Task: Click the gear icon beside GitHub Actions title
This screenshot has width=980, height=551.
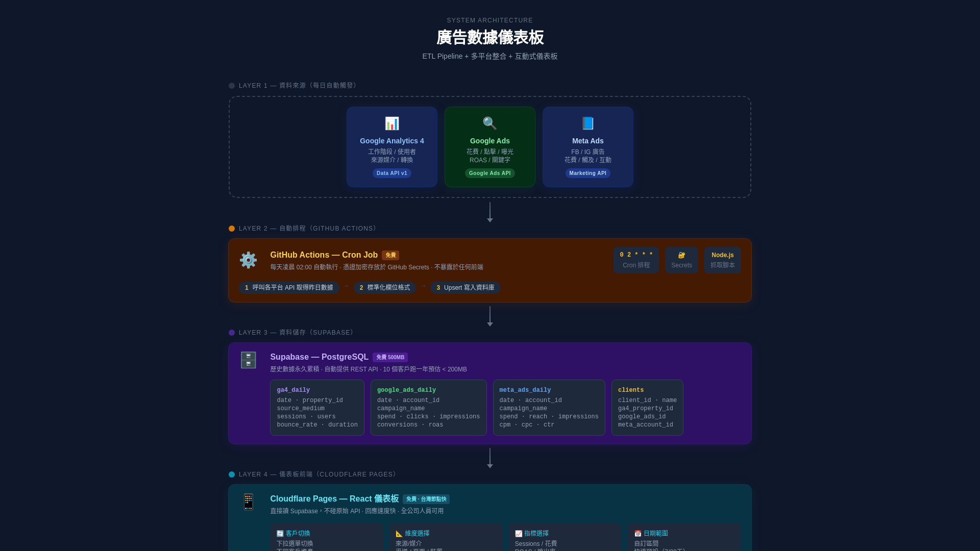Action: [x=249, y=260]
